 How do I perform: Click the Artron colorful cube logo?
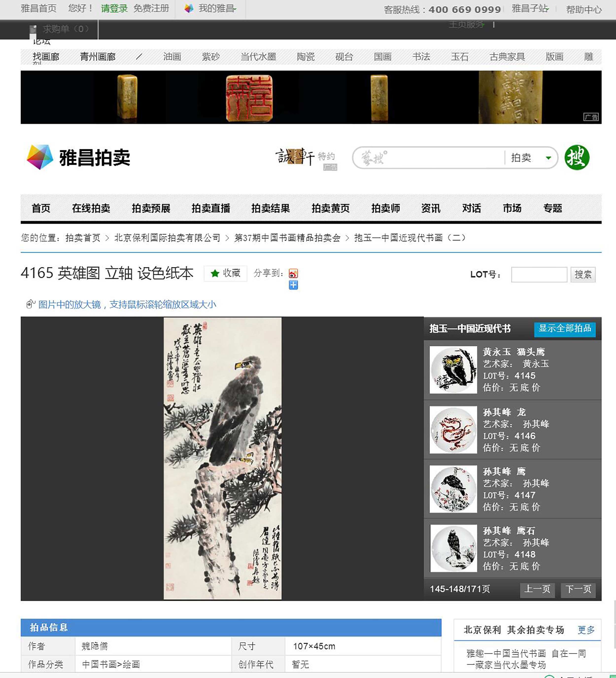pyautogui.click(x=40, y=157)
